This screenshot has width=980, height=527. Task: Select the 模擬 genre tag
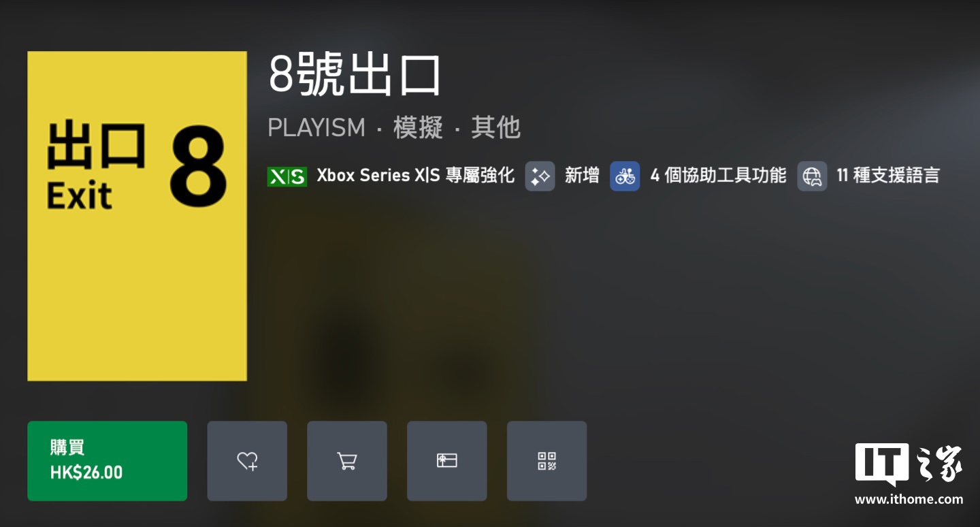(418, 128)
